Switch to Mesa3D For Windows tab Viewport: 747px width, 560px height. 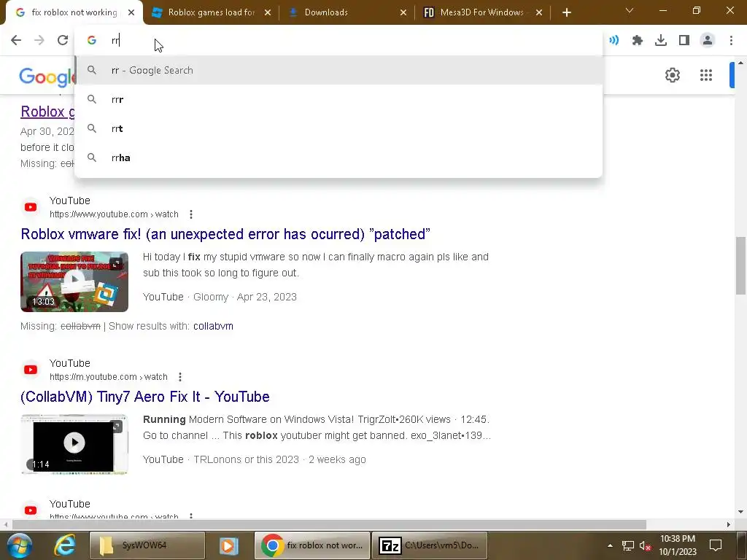(483, 12)
